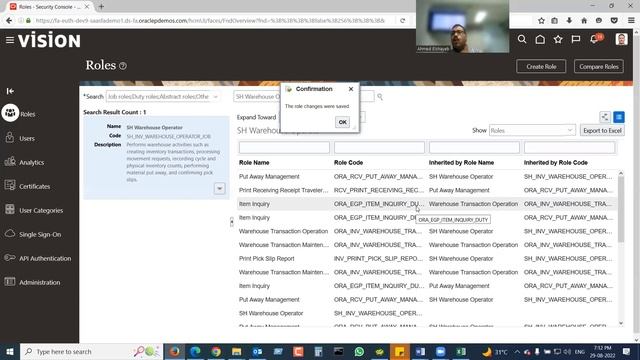Click Inherited by Role Name filter field

(x=474, y=147)
